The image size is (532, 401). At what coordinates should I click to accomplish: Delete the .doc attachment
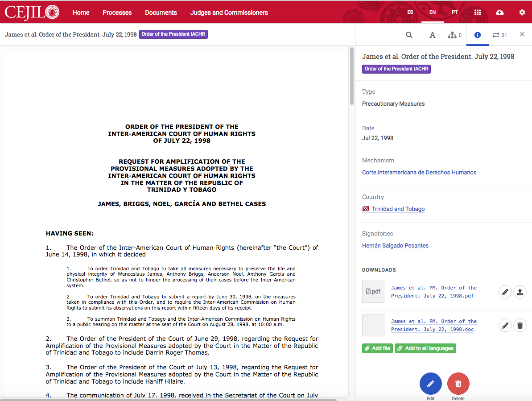[x=520, y=325]
